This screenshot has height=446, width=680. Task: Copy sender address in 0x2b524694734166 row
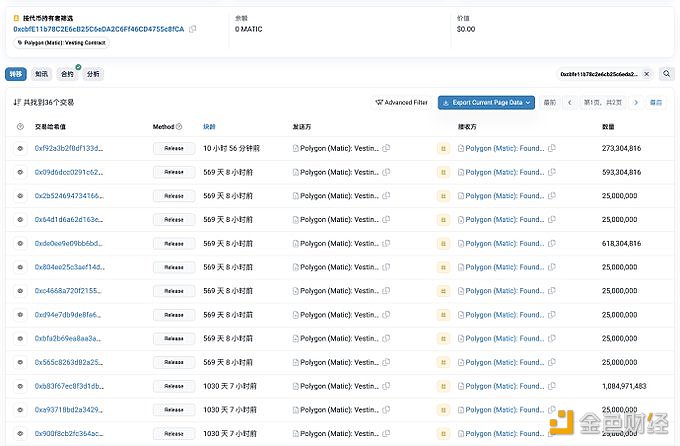point(386,196)
